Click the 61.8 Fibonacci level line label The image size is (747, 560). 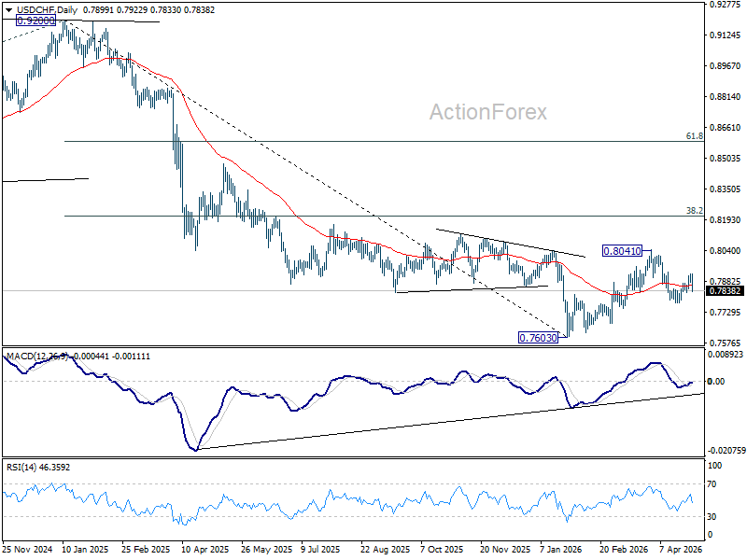click(x=694, y=136)
